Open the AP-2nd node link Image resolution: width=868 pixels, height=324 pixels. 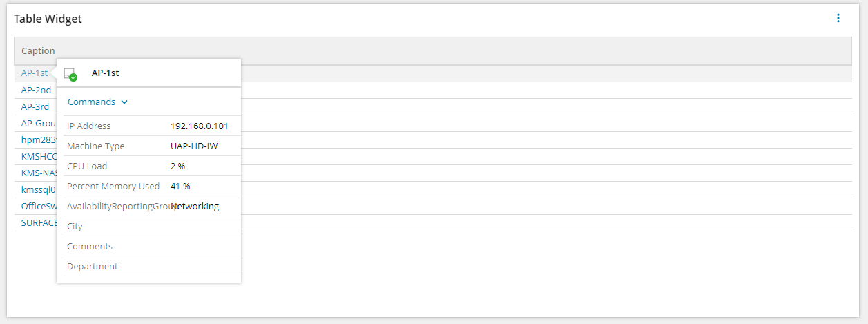click(36, 90)
